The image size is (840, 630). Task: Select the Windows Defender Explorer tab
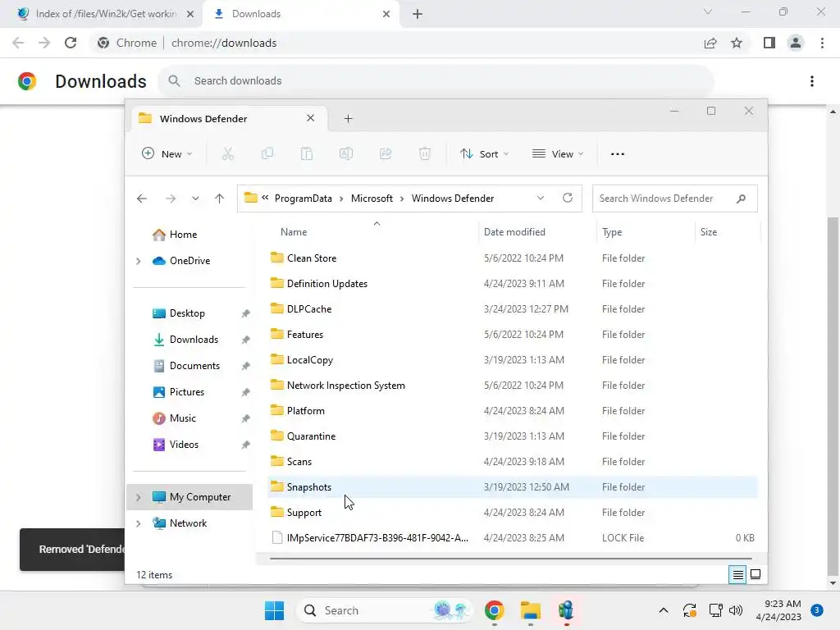click(228, 118)
